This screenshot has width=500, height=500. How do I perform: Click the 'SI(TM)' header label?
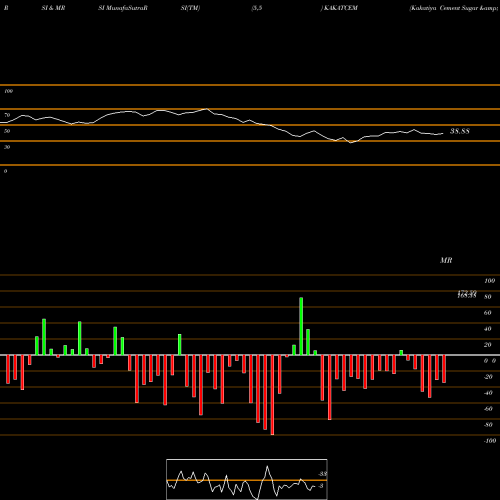[190, 8]
